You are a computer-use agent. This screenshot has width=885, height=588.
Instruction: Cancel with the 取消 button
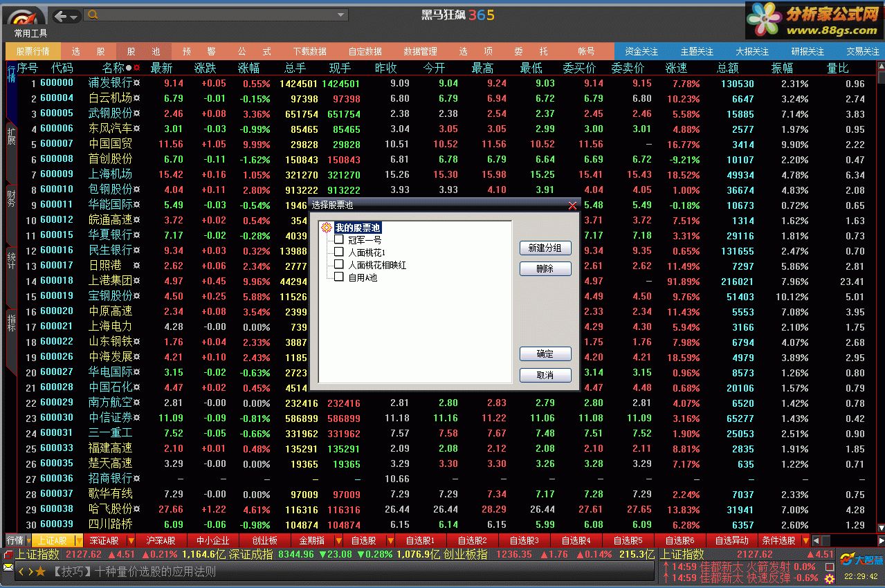tap(545, 375)
